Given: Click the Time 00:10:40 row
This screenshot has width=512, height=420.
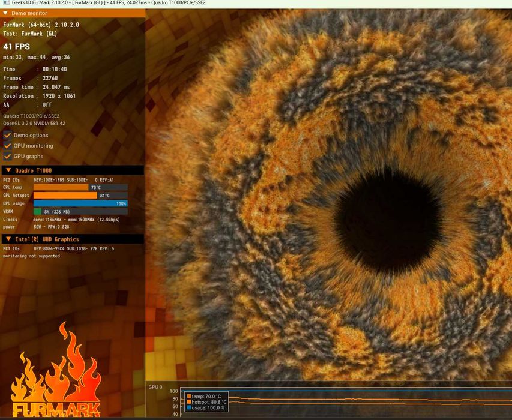Looking at the screenshot, I should tap(35, 69).
